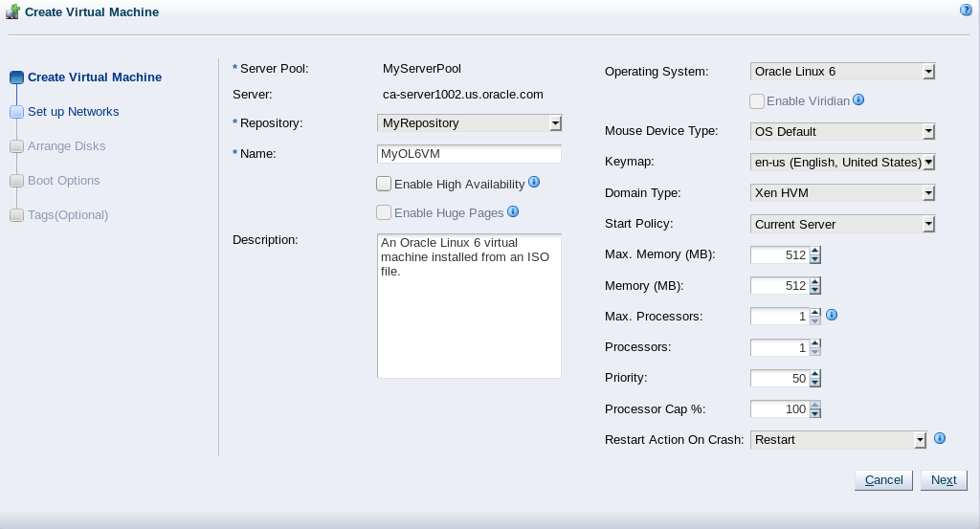The width and height of the screenshot is (980, 529).
Task: Decrease Memory (MB) value
Action: pos(815,290)
